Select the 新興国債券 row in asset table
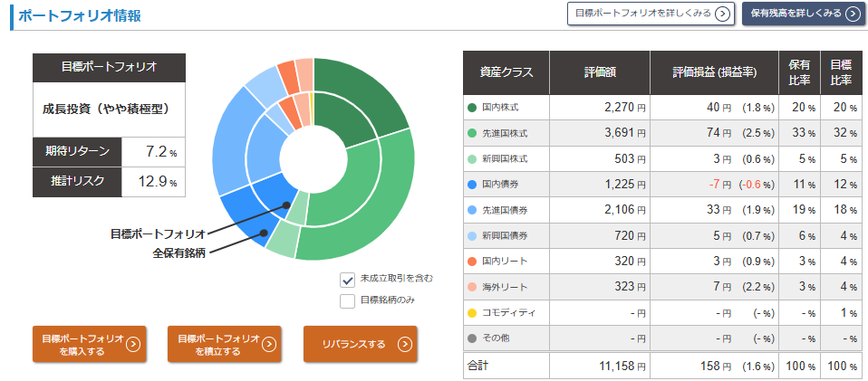This screenshot has width=868, height=381. pyautogui.click(x=506, y=236)
